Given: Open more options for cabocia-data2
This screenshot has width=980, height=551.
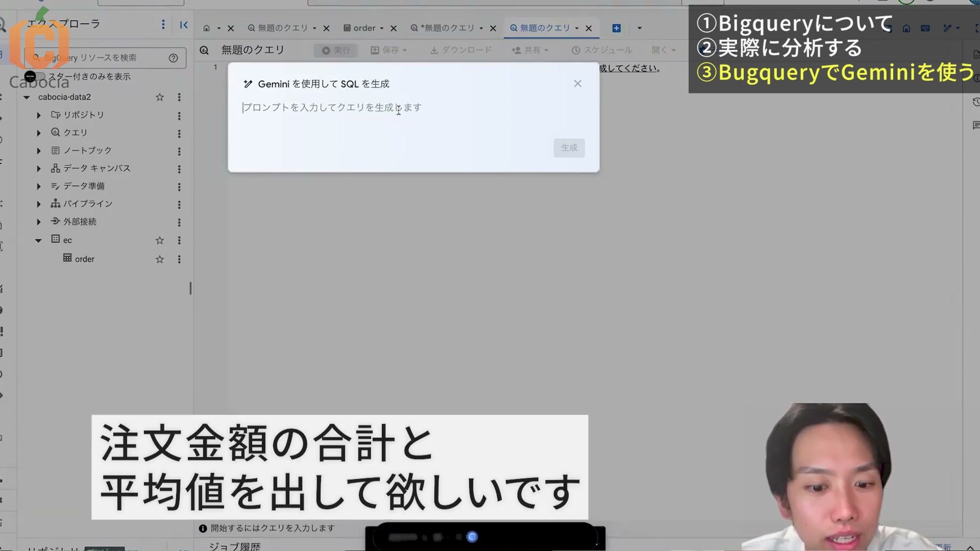Looking at the screenshot, I should pyautogui.click(x=179, y=97).
